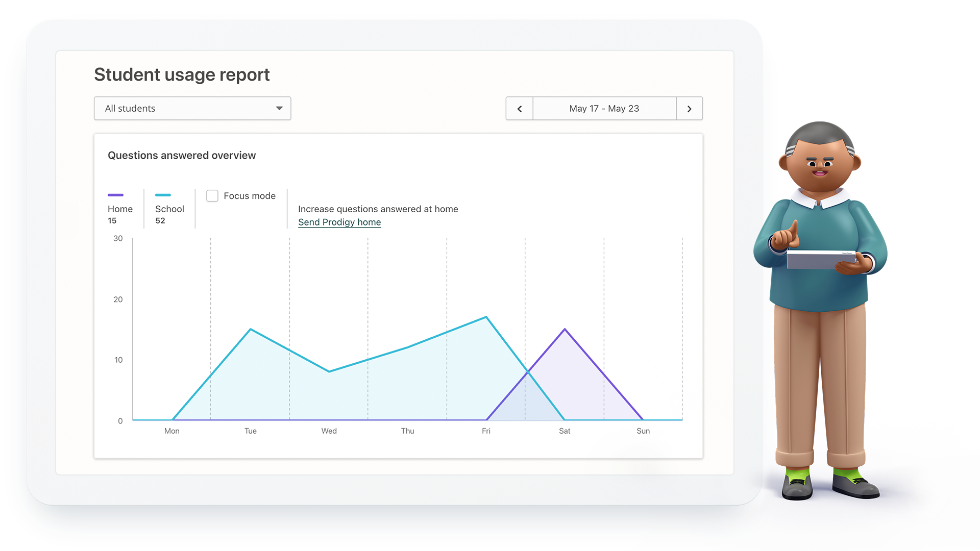Enable the Focus mode checkbox
This screenshot has width=980, height=551.
click(x=212, y=196)
